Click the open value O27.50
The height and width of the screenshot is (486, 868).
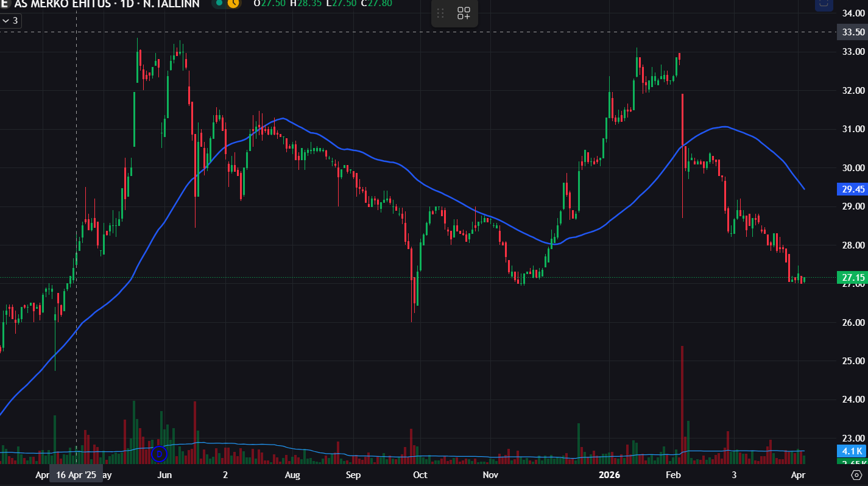(270, 3)
